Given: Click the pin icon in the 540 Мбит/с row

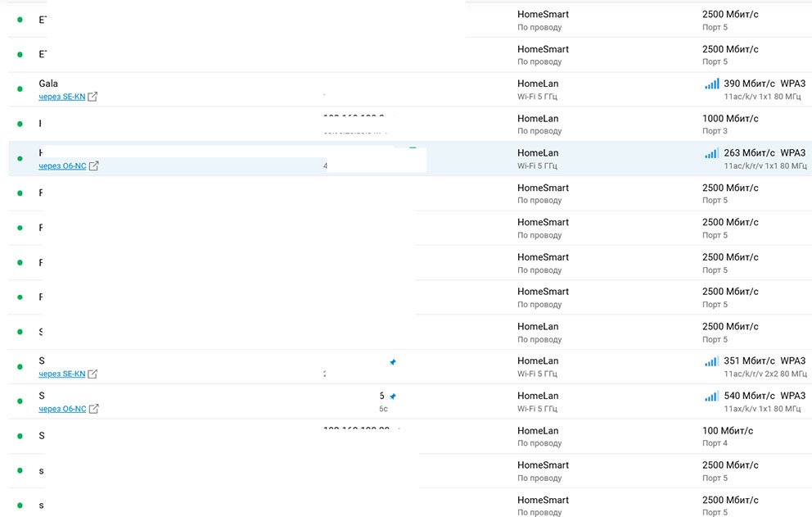Looking at the screenshot, I should [x=393, y=397].
